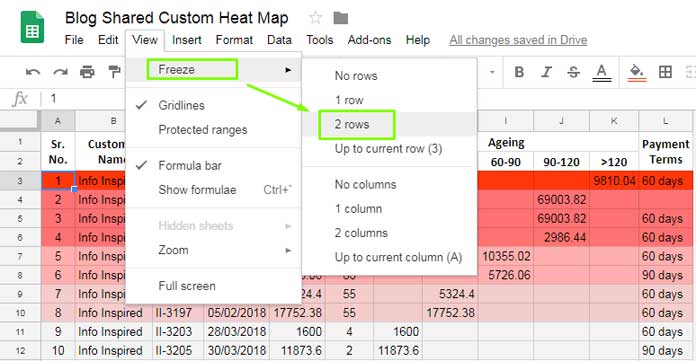Open the move-to-folder icon
This screenshot has width=696, height=361.
coord(340,18)
